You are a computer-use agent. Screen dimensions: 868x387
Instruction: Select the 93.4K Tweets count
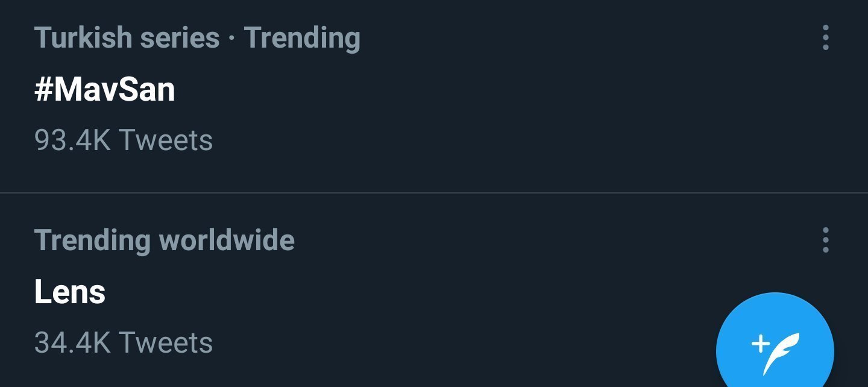pos(124,140)
